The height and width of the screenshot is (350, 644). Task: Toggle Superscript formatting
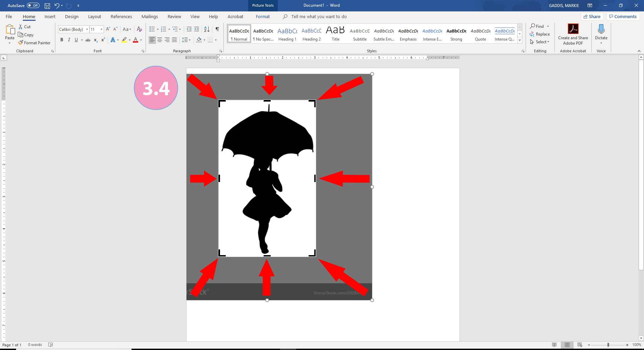click(x=103, y=40)
